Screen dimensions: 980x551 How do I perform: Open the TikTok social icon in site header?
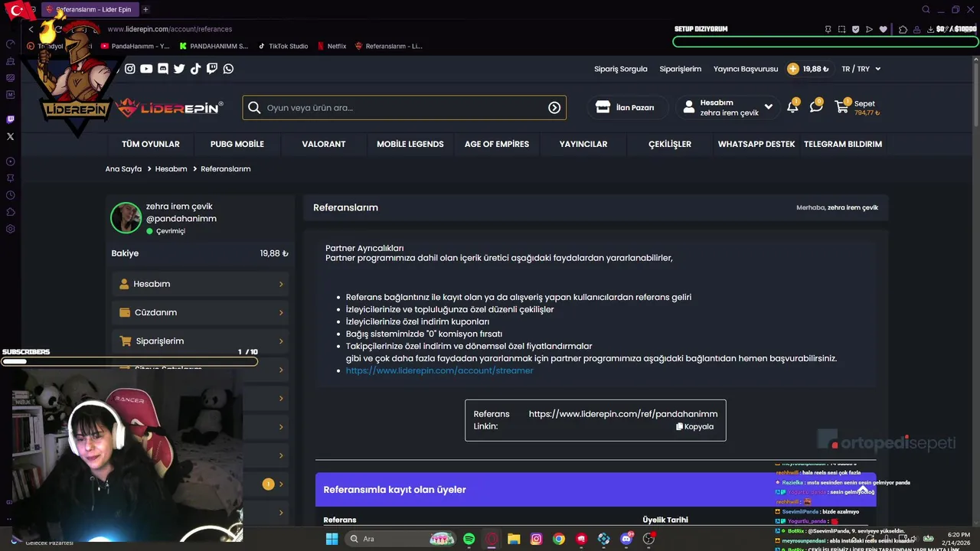[x=195, y=69]
